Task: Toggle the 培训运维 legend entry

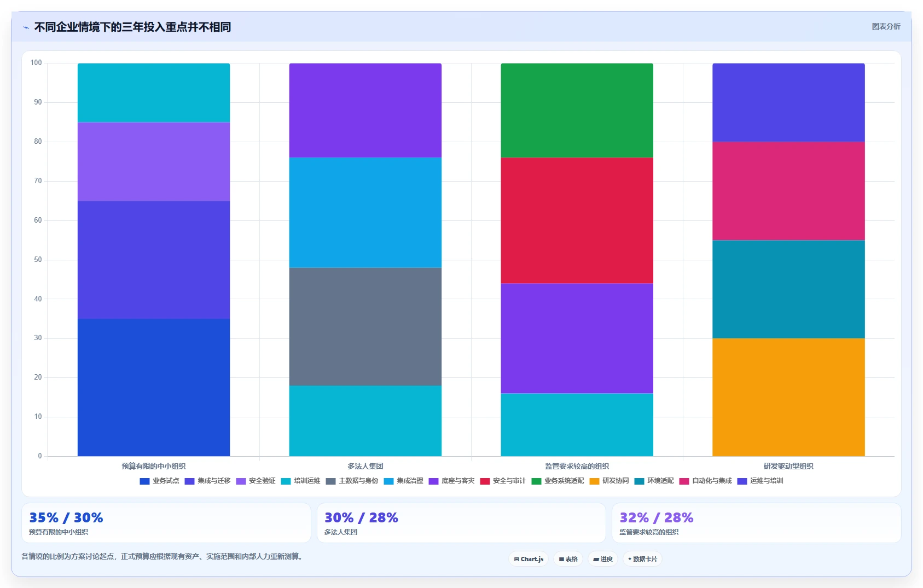Action: tap(300, 481)
